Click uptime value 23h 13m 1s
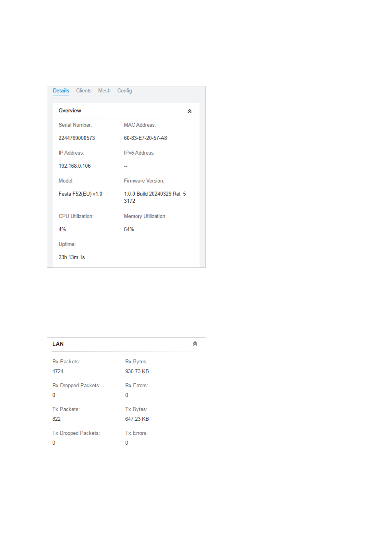This screenshot has width=392, height=550. (x=72, y=257)
